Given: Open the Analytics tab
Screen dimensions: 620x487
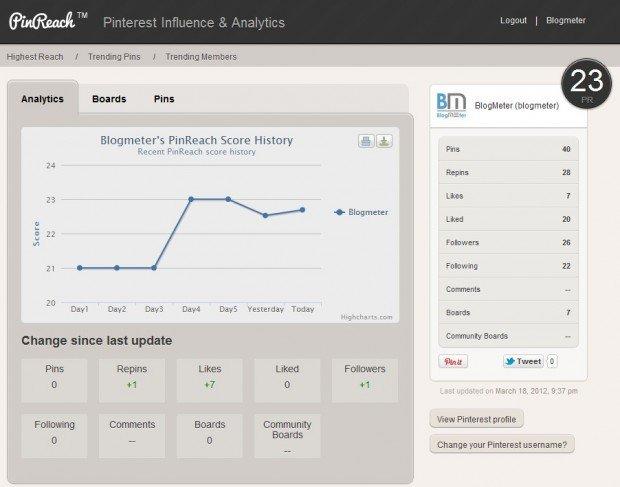Looking at the screenshot, I should click(42, 99).
